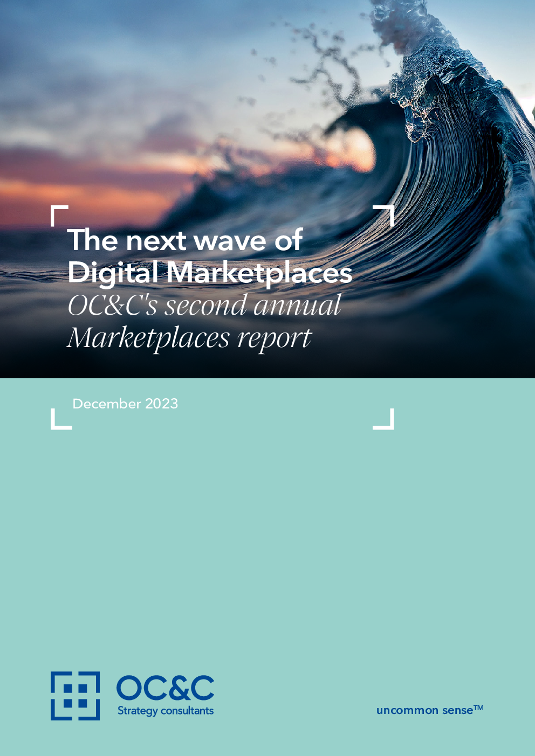Click the 'Strategy consultants' text under the logo
535x756 pixels.
point(166,711)
